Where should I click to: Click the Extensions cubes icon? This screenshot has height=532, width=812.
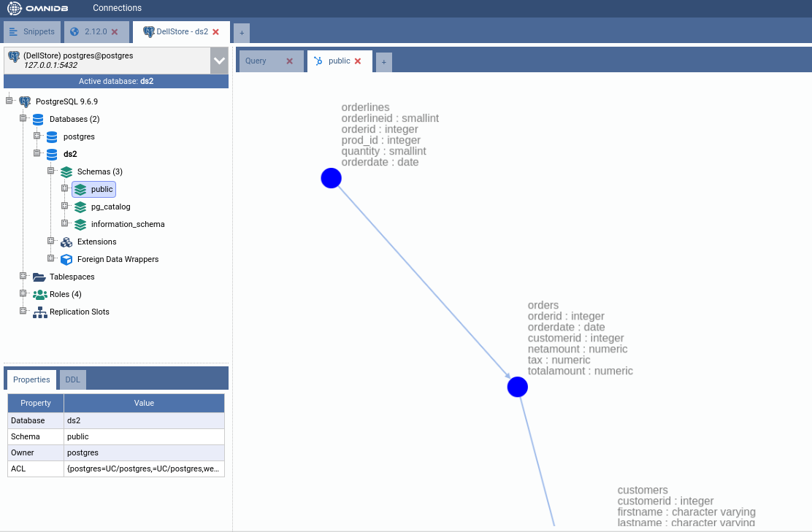(x=66, y=242)
